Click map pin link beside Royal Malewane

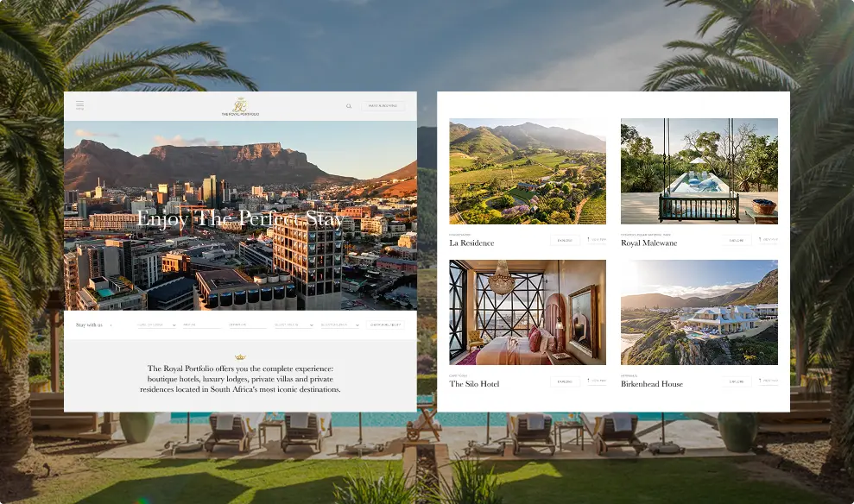coord(769,239)
